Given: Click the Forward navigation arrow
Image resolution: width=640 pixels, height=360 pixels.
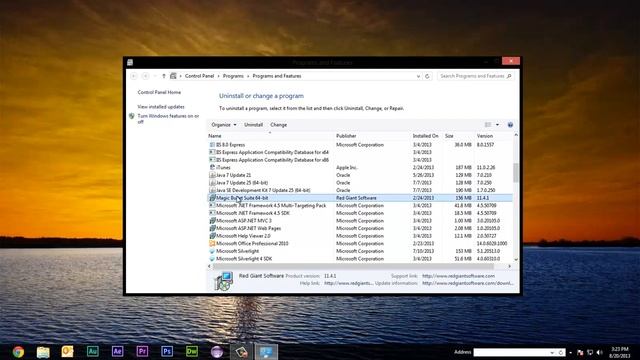Looking at the screenshot, I should (145, 76).
